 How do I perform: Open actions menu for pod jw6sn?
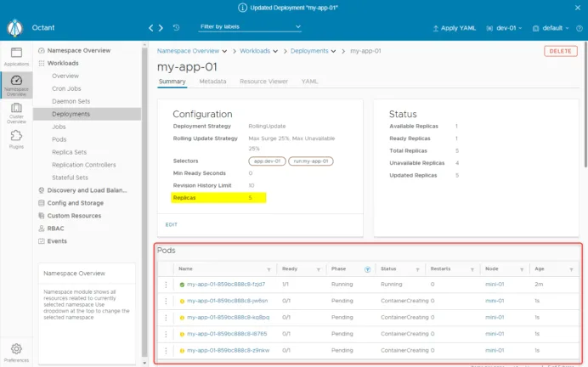tap(167, 301)
